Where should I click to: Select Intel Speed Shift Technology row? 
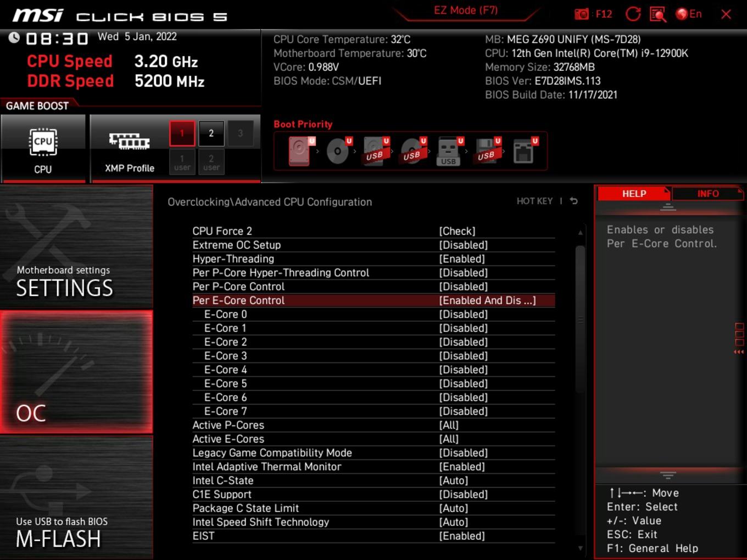click(374, 522)
